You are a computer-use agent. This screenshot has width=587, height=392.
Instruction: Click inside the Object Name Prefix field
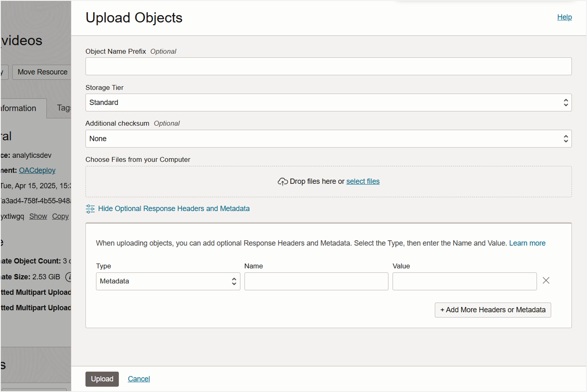click(x=328, y=66)
